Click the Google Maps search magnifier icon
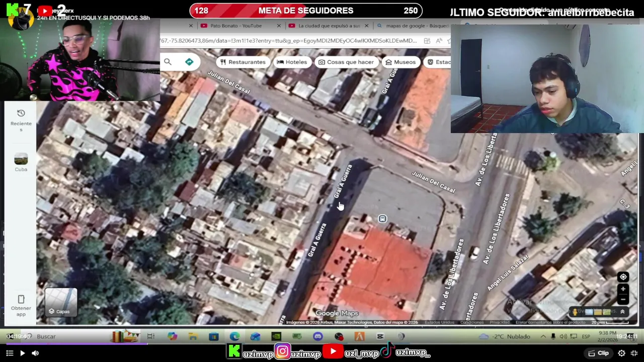Screen dimensions: 644x362 coord(168,62)
